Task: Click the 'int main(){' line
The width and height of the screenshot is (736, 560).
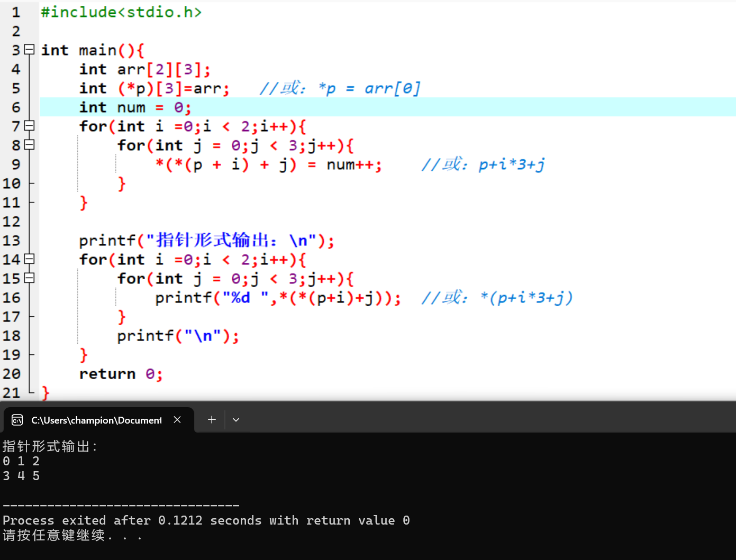Action: click(x=93, y=50)
